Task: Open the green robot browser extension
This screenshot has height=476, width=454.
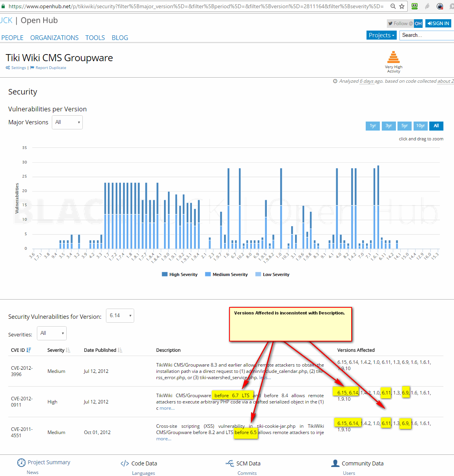Action: click(415, 6)
